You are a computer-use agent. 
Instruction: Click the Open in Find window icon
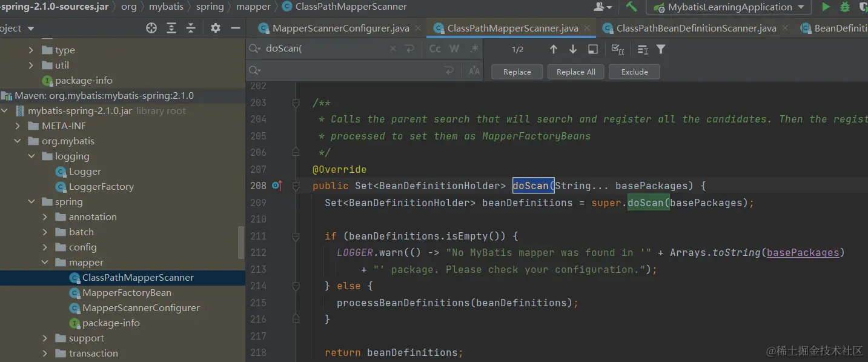[593, 49]
